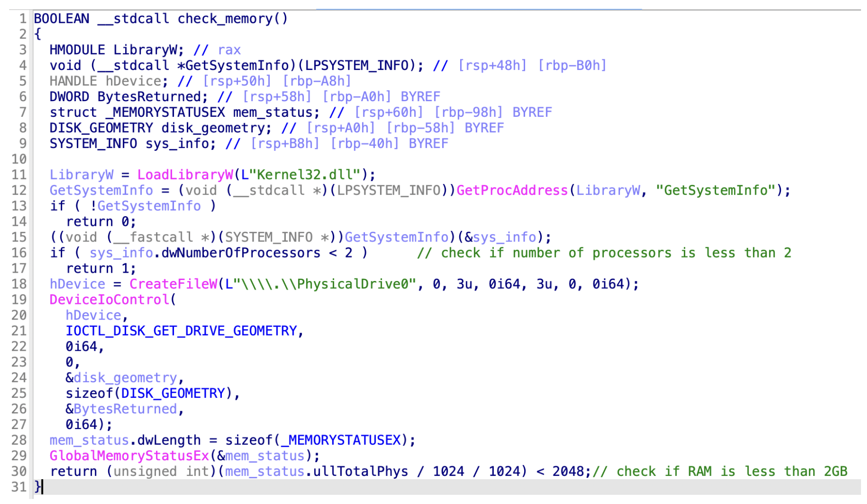Click the function name check_memory
The image size is (867, 504).
point(225,19)
